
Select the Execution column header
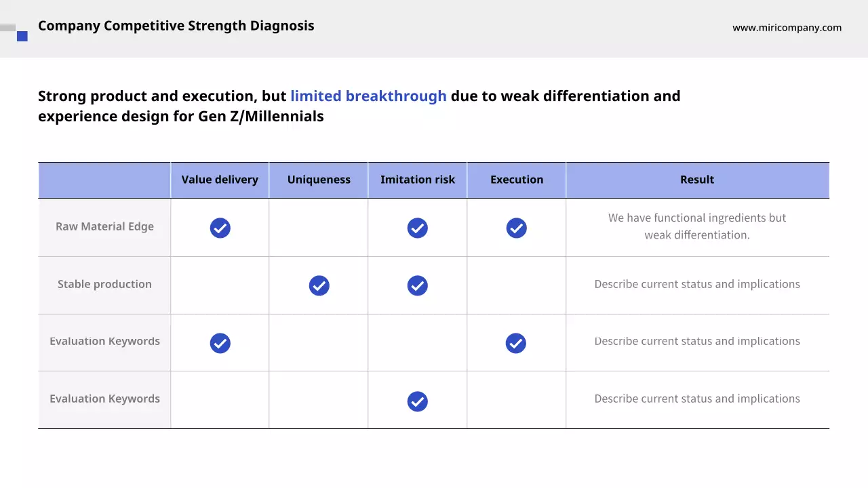coord(516,180)
